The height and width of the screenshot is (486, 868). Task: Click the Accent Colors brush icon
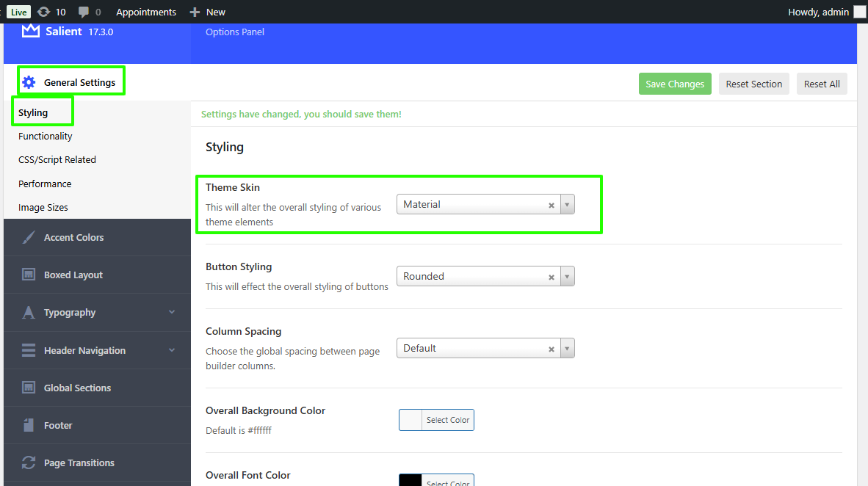29,237
